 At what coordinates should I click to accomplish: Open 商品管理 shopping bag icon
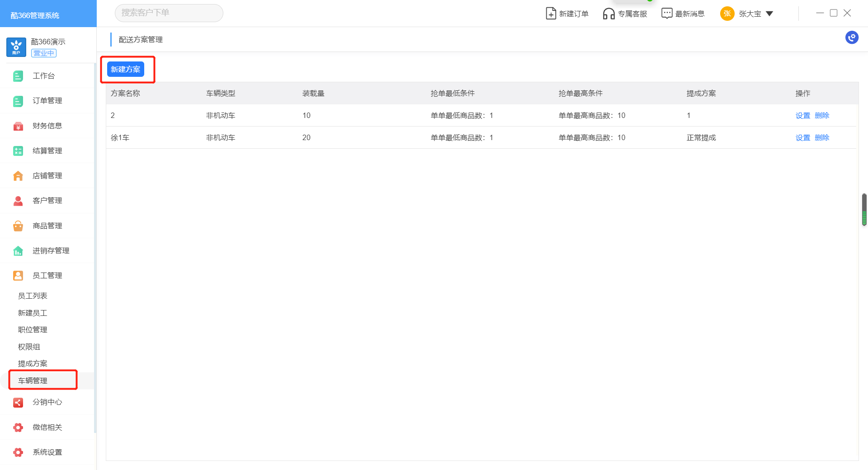18,226
